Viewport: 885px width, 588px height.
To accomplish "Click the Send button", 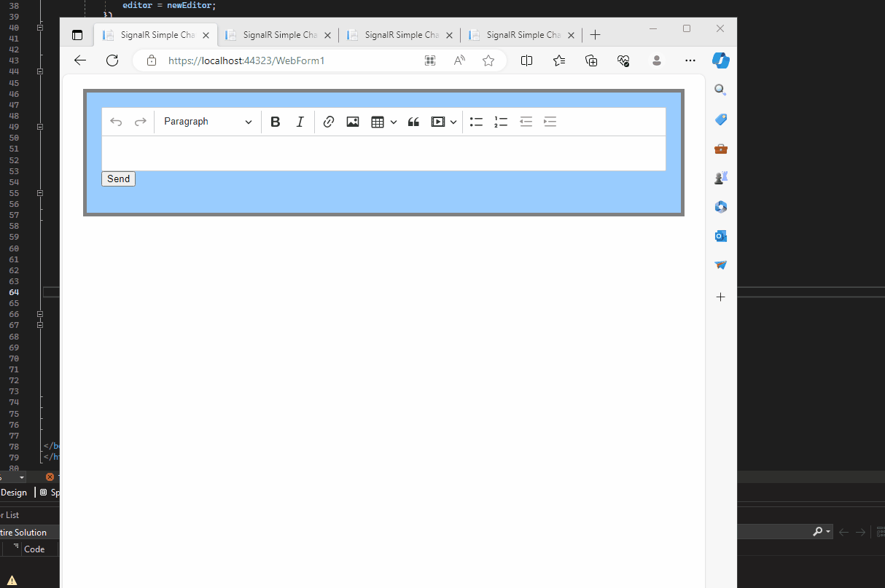I will [x=118, y=179].
